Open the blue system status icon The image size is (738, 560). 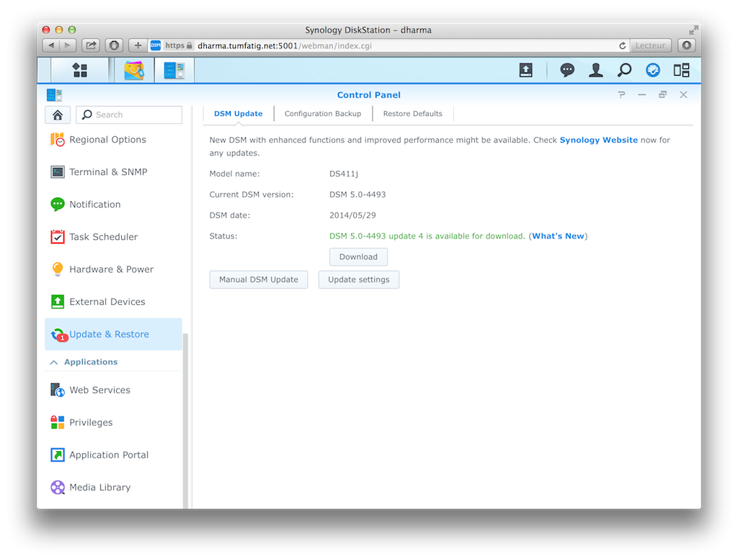pyautogui.click(x=653, y=70)
